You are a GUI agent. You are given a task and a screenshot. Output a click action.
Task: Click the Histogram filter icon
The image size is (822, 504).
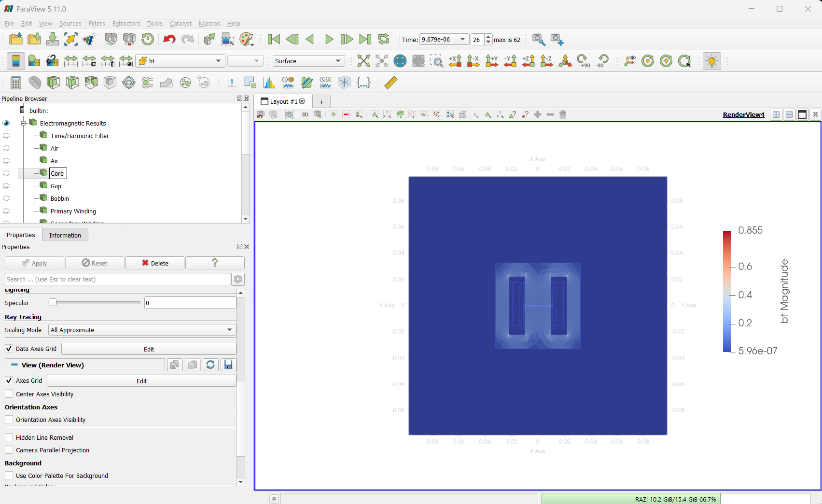pos(269,83)
